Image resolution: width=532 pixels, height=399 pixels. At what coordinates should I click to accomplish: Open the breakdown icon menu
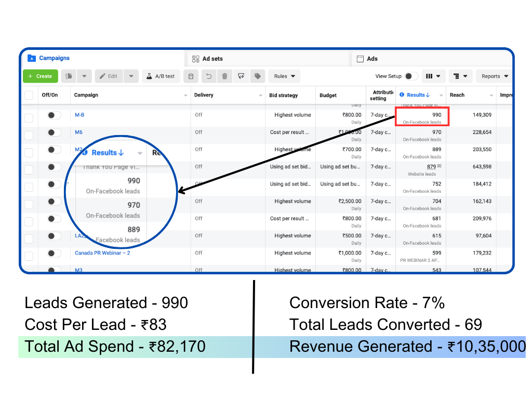click(x=459, y=76)
